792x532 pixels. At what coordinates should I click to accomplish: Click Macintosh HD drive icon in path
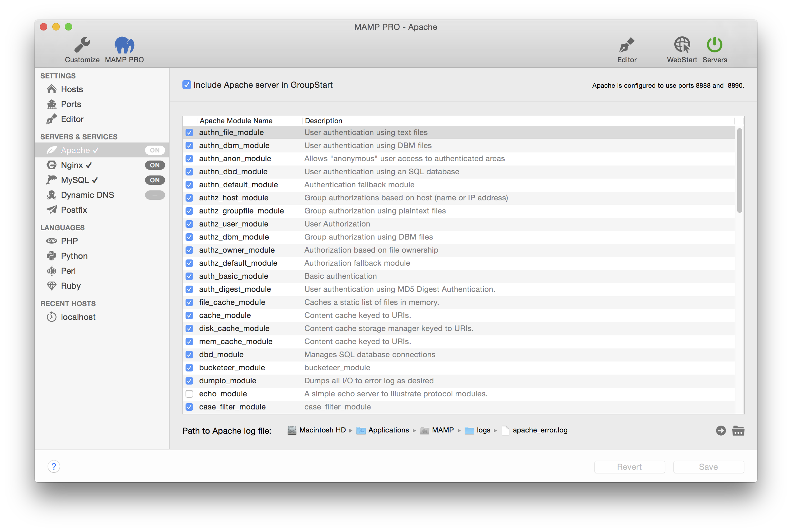pos(292,430)
